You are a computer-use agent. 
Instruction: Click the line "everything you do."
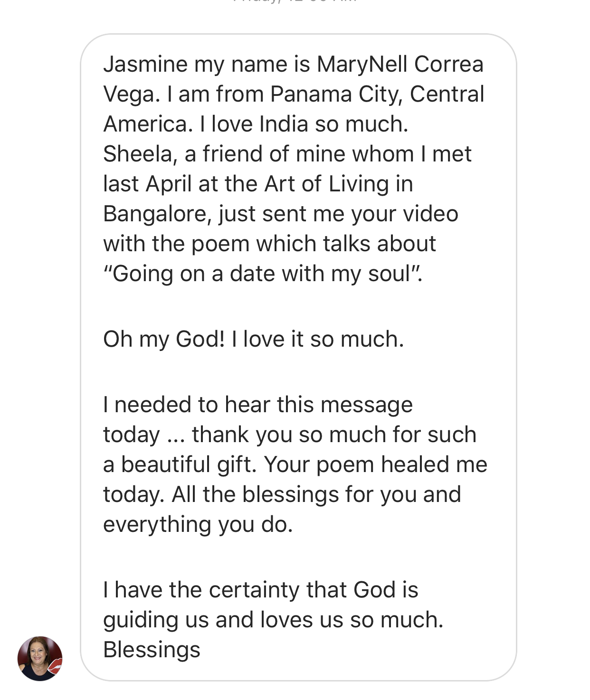[198, 524]
